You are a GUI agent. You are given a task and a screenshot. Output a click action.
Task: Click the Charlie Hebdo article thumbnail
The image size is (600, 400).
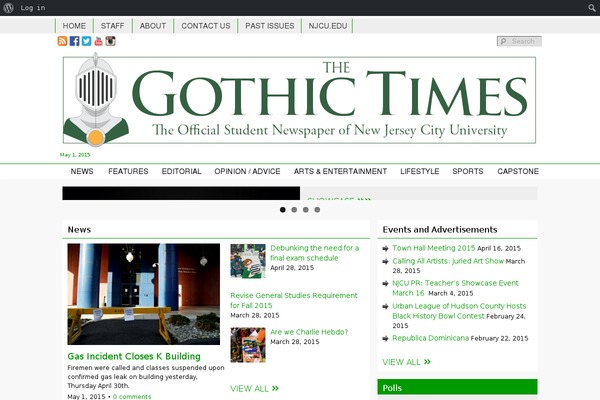[x=248, y=345]
